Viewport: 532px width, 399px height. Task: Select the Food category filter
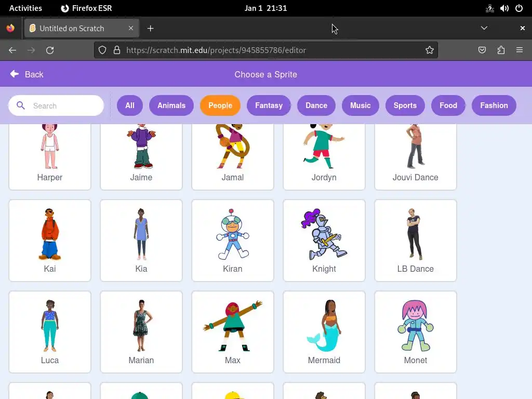448,105
